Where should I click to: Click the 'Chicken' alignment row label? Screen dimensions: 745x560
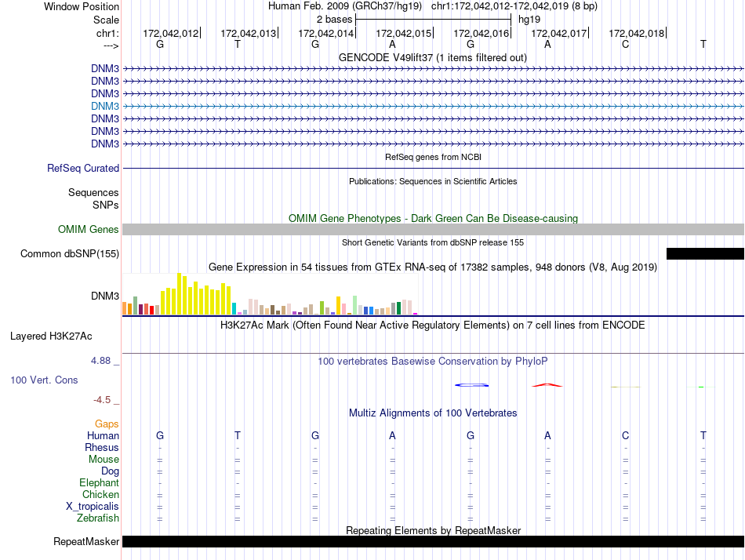100,494
